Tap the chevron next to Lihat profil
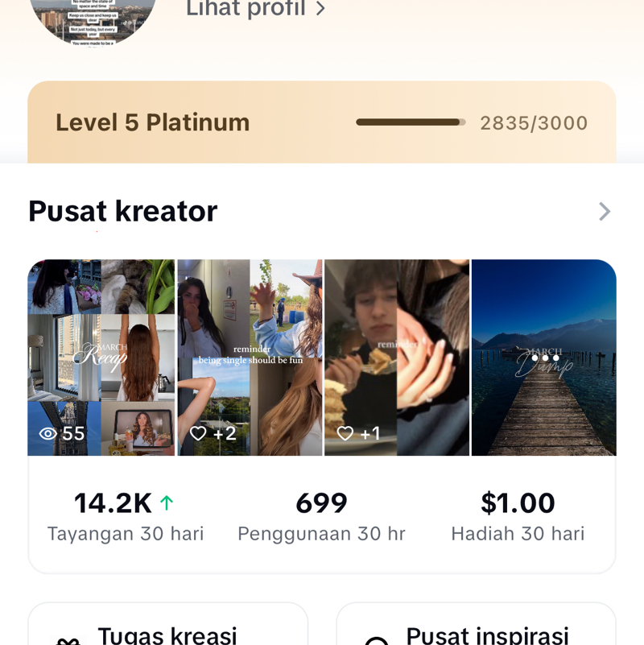Viewport: 644px width, 645px height. coord(320,9)
